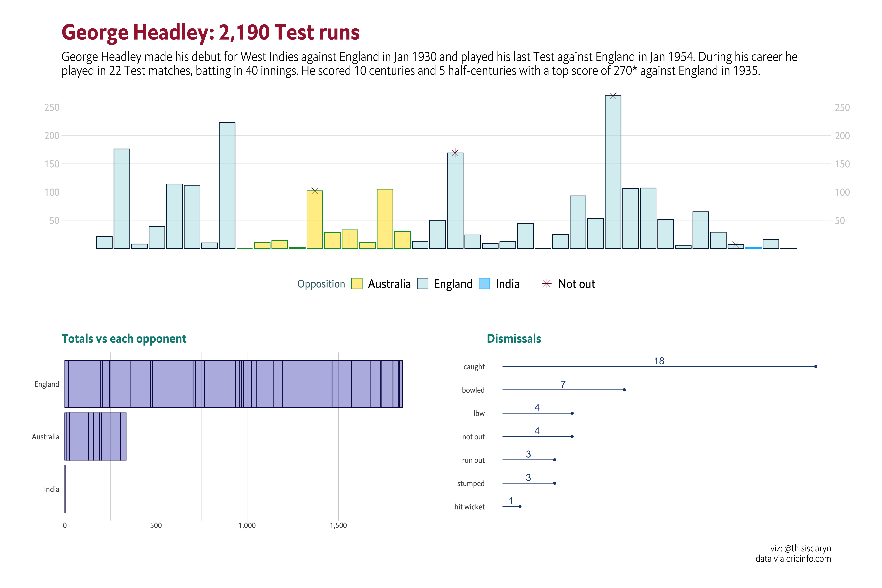The height and width of the screenshot is (588, 882).
Task: Click the hit wicket lollipop dot
Action: [x=520, y=507]
